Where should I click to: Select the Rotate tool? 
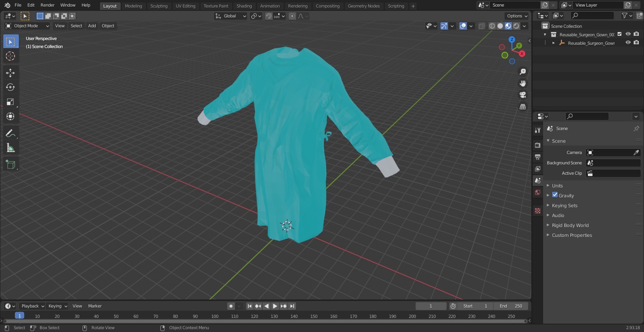pos(10,87)
